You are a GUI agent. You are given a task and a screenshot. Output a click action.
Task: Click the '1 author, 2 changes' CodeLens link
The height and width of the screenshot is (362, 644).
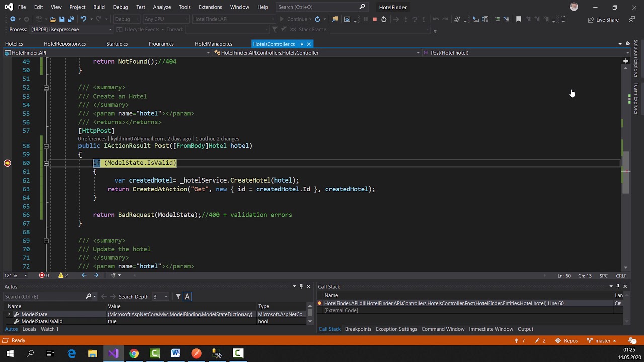point(217,138)
